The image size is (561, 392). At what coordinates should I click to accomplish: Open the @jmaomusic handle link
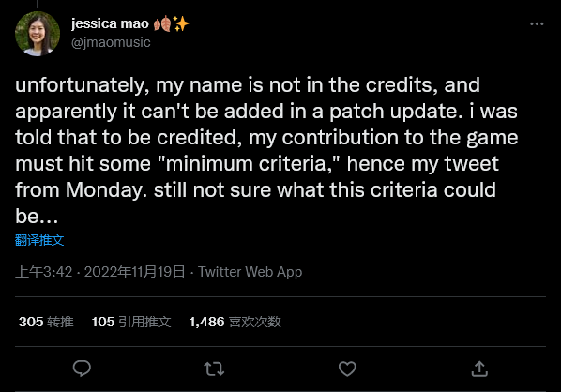tap(111, 42)
